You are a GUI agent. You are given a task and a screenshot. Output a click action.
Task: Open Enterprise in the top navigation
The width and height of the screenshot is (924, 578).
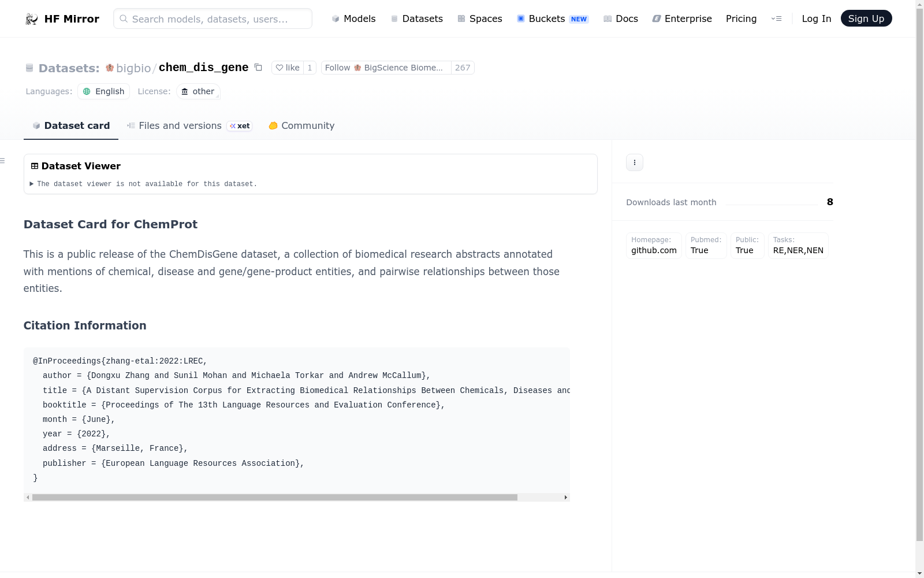pyautogui.click(x=682, y=18)
